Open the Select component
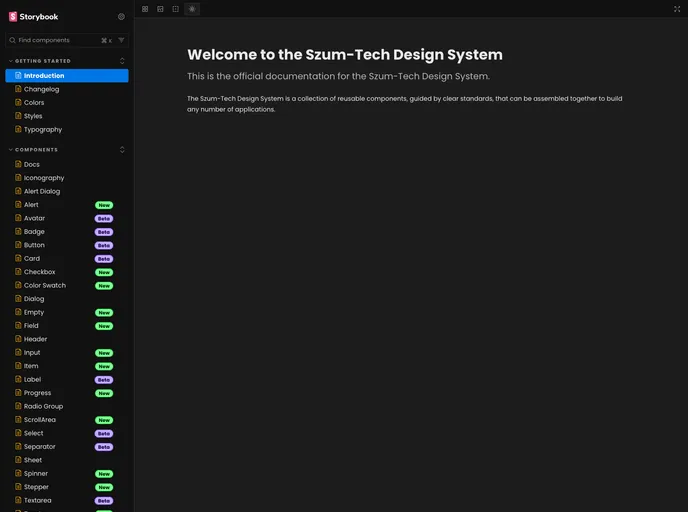This screenshot has width=688, height=512. (x=67, y=433)
